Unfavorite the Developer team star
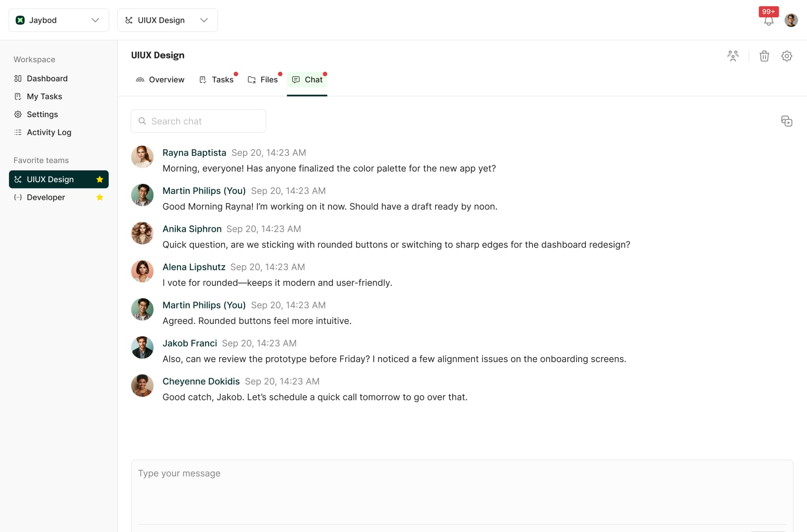Screen dimensions: 807x532 100,197
